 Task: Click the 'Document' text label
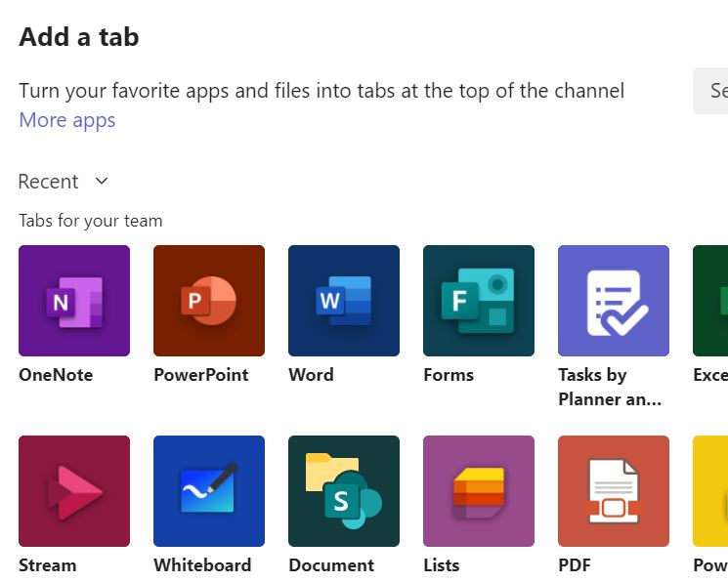coord(331,565)
